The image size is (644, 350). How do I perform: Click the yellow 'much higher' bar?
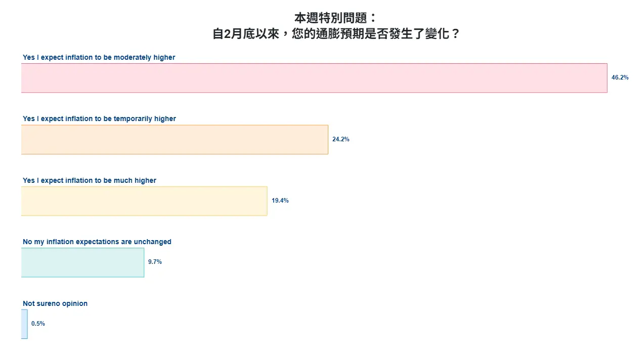tap(144, 201)
